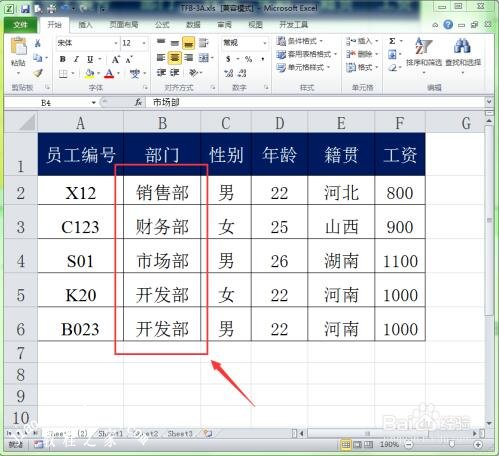Toggle Middle Align vertical alignment

175,43
